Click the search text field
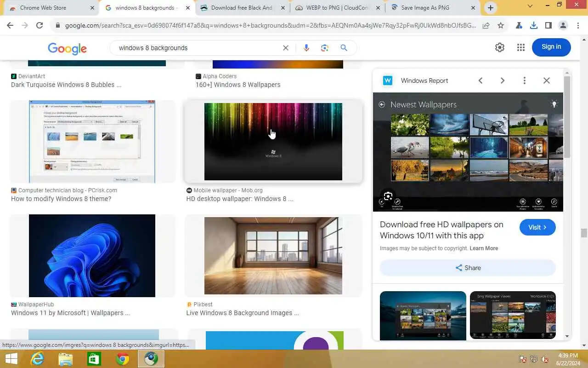Viewport: 588px width, 368px height. tap(198, 48)
